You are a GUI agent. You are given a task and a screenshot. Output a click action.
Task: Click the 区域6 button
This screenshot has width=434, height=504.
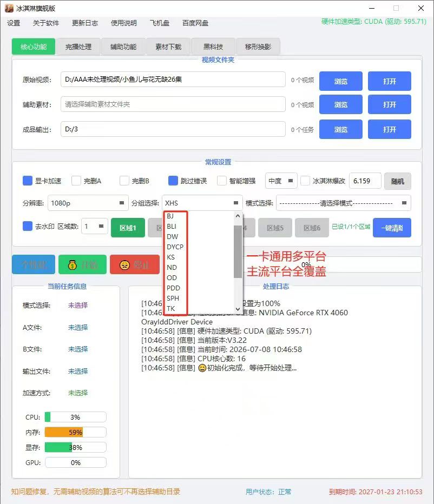point(312,228)
